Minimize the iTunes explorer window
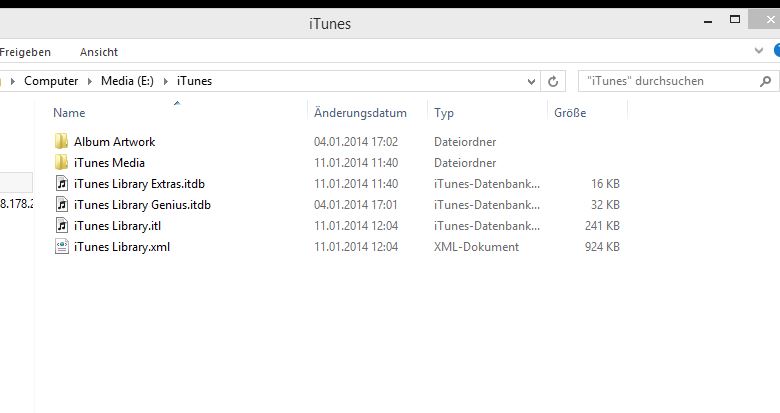 click(x=708, y=20)
